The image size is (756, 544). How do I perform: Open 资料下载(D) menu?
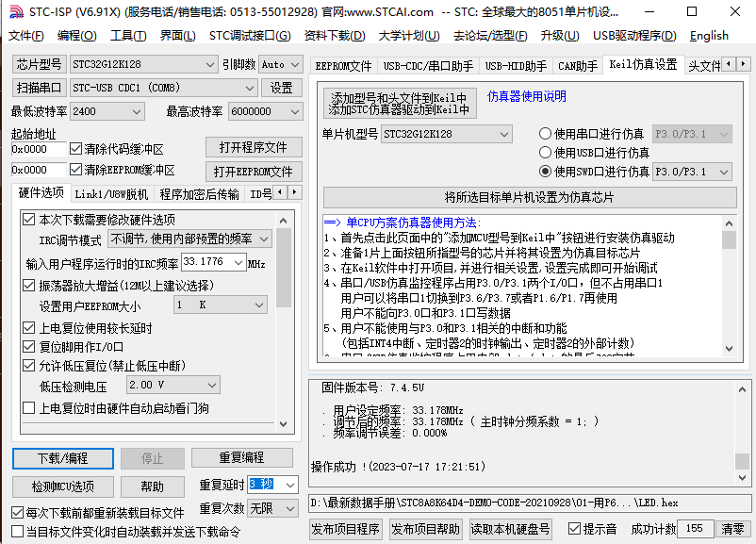pyautogui.click(x=335, y=36)
